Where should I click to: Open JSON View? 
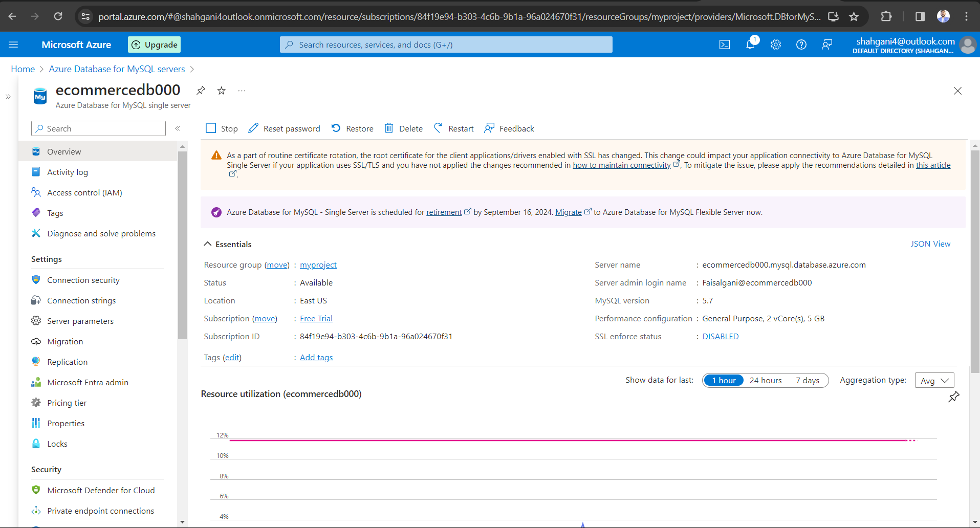[x=930, y=244]
